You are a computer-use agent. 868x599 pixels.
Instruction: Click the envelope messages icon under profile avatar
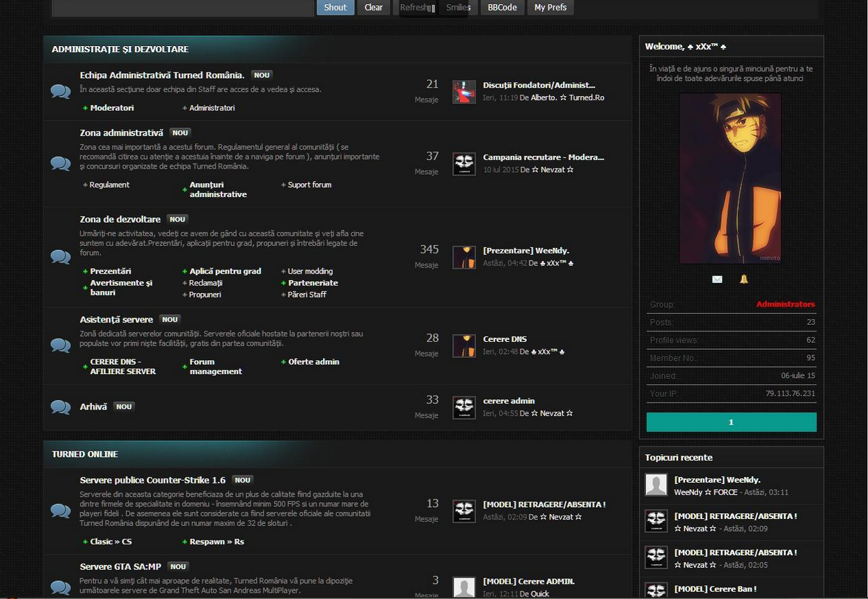coord(717,279)
